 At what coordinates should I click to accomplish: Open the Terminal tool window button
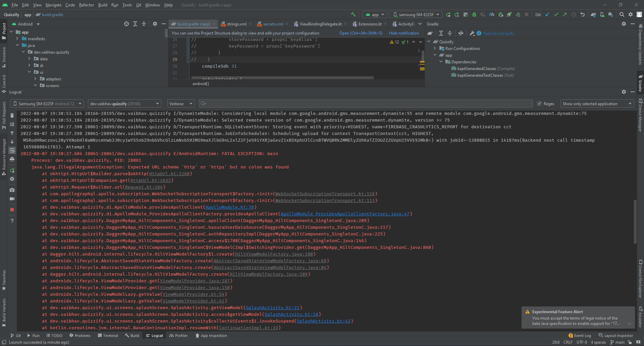pyautogui.click(x=108, y=335)
